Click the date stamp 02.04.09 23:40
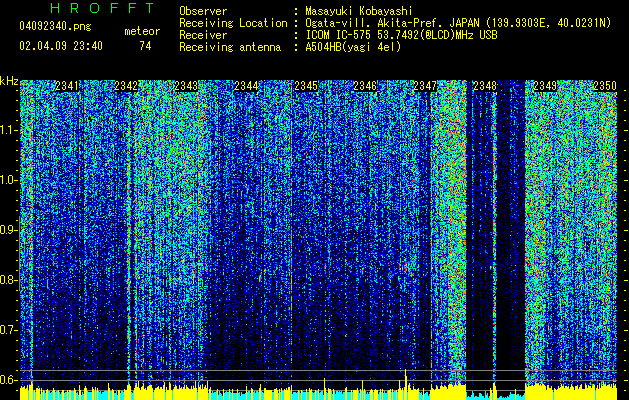 [61, 46]
